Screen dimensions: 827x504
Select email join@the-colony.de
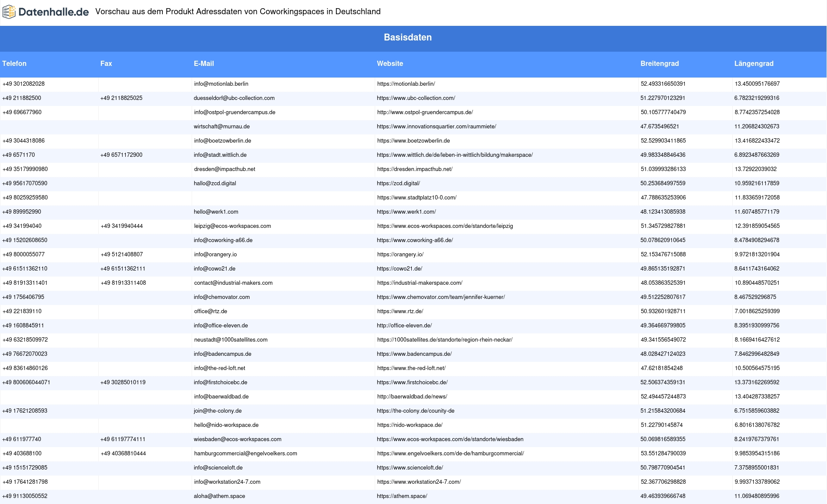(218, 411)
